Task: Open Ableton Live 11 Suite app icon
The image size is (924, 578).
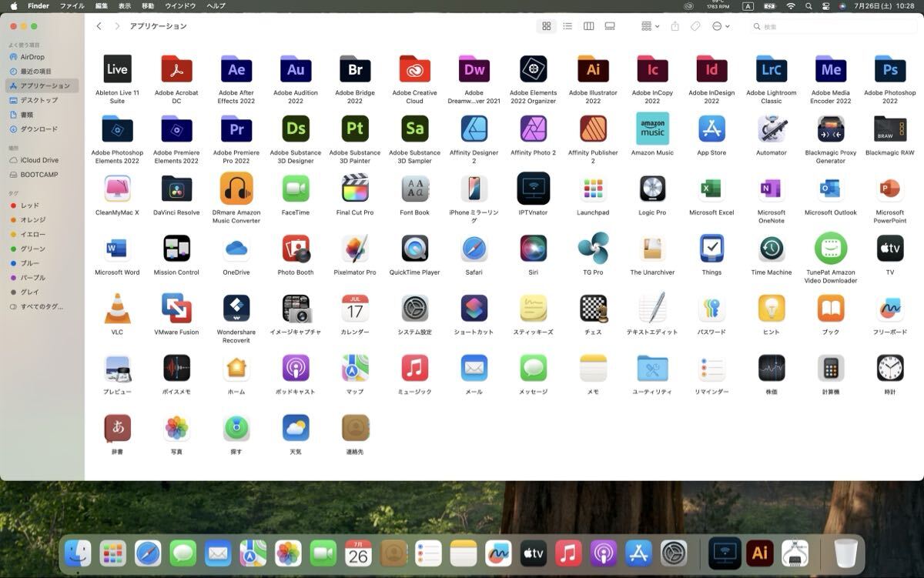Action: click(117, 69)
